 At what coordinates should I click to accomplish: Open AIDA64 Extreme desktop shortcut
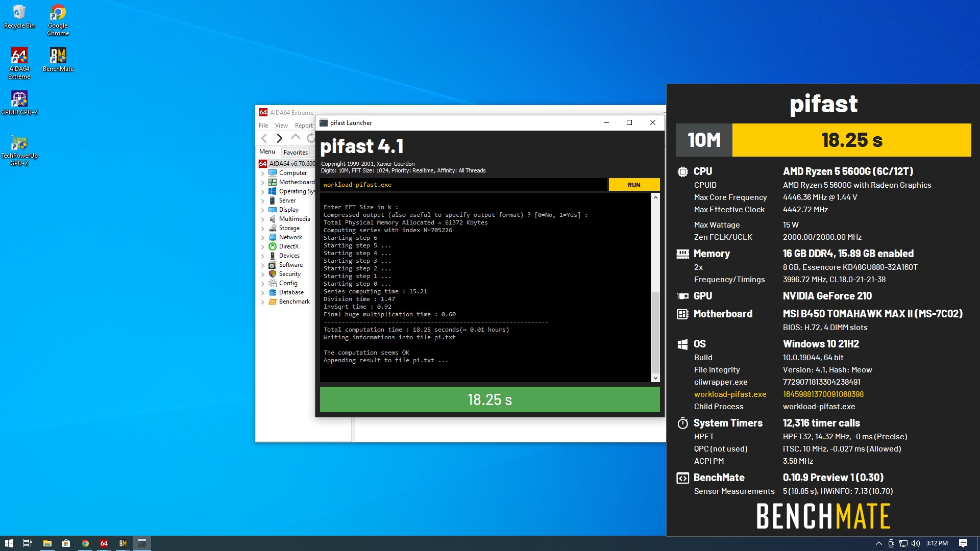(x=19, y=63)
